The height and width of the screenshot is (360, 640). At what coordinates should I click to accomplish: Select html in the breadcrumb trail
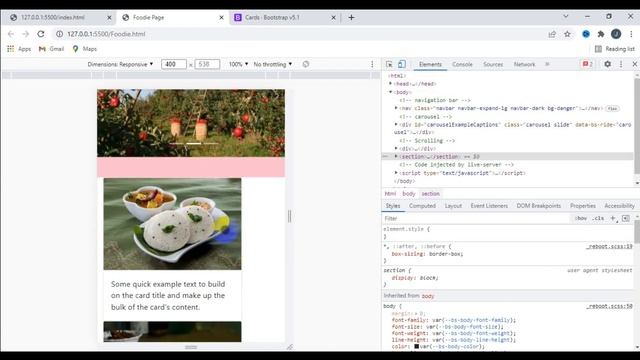click(x=390, y=194)
